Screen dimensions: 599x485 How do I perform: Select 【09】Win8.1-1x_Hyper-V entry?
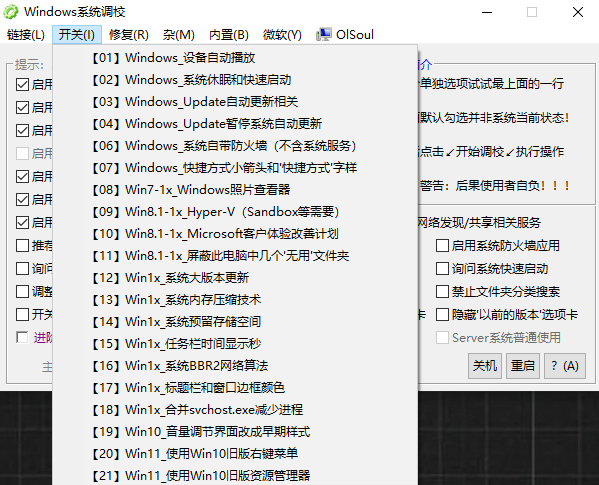click(235, 212)
